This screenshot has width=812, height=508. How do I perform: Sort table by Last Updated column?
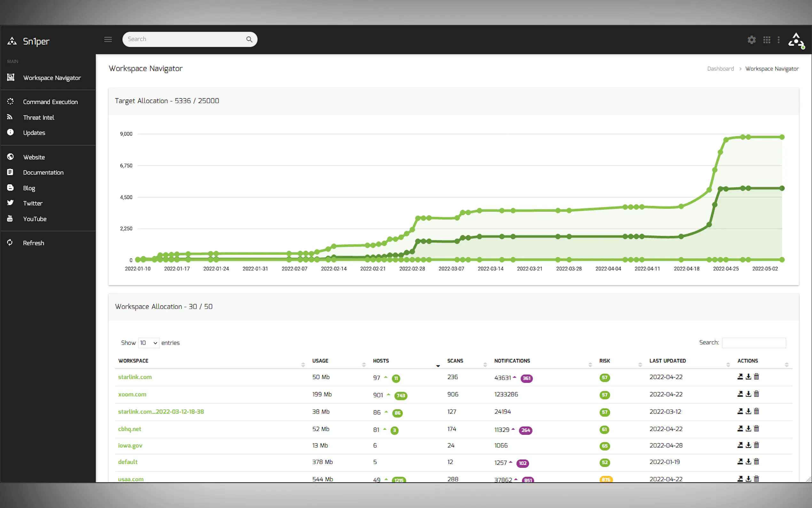pos(667,361)
